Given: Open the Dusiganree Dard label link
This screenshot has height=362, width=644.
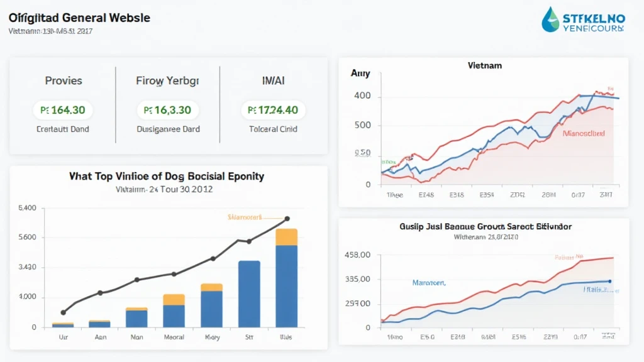Looking at the screenshot, I should click(x=168, y=129).
